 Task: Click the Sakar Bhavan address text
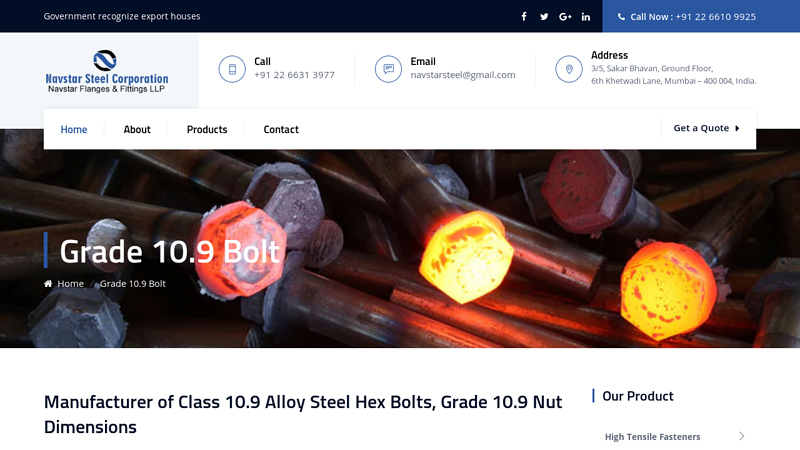coord(673,74)
